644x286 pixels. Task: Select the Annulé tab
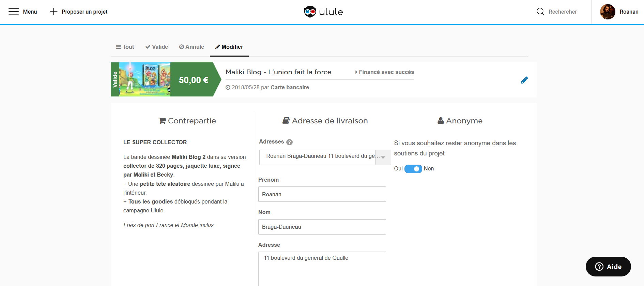191,47
